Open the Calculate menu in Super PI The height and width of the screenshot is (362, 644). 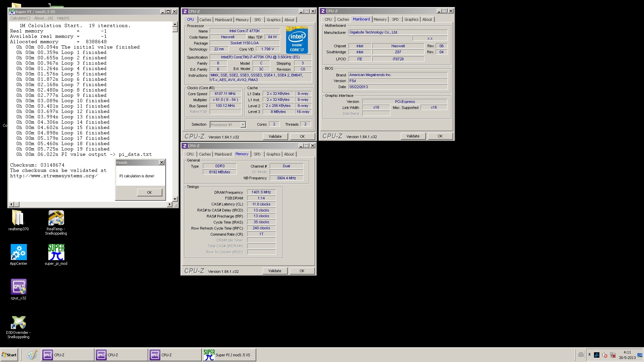click(x=20, y=18)
